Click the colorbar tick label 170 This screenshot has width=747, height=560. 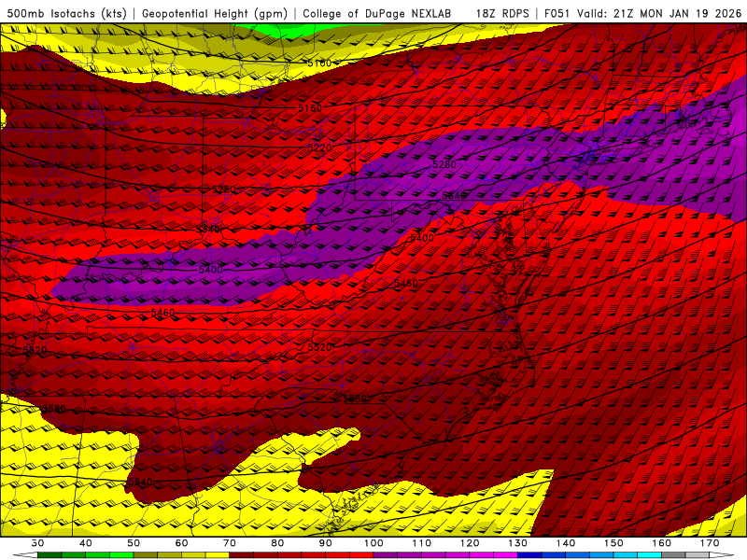click(x=710, y=543)
